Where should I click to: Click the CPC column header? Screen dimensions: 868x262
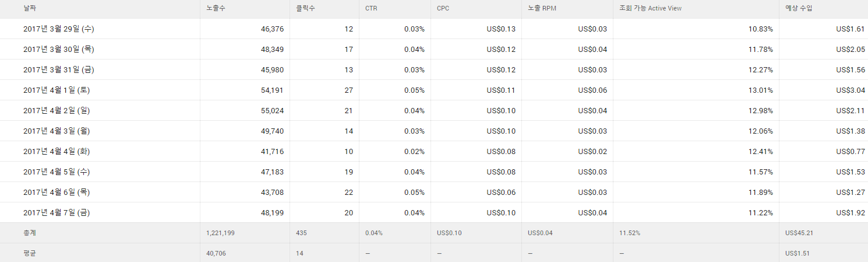[x=443, y=9]
